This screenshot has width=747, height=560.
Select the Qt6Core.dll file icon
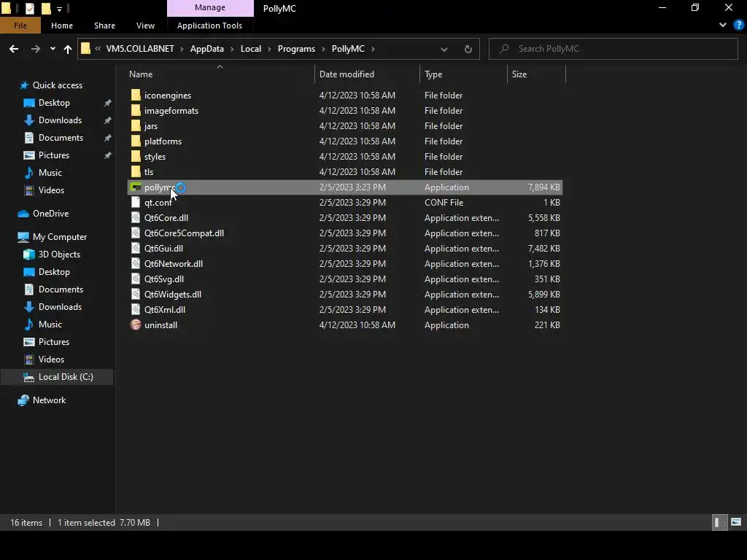point(136,217)
